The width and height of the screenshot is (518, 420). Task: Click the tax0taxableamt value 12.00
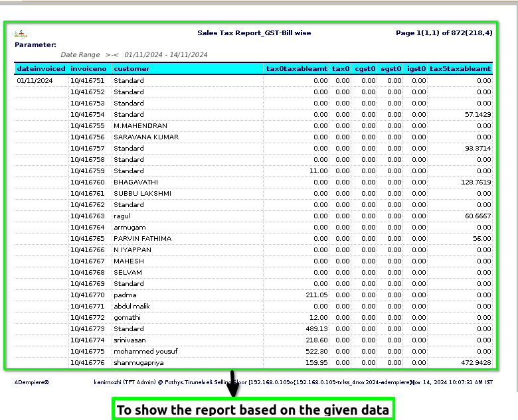(x=319, y=318)
